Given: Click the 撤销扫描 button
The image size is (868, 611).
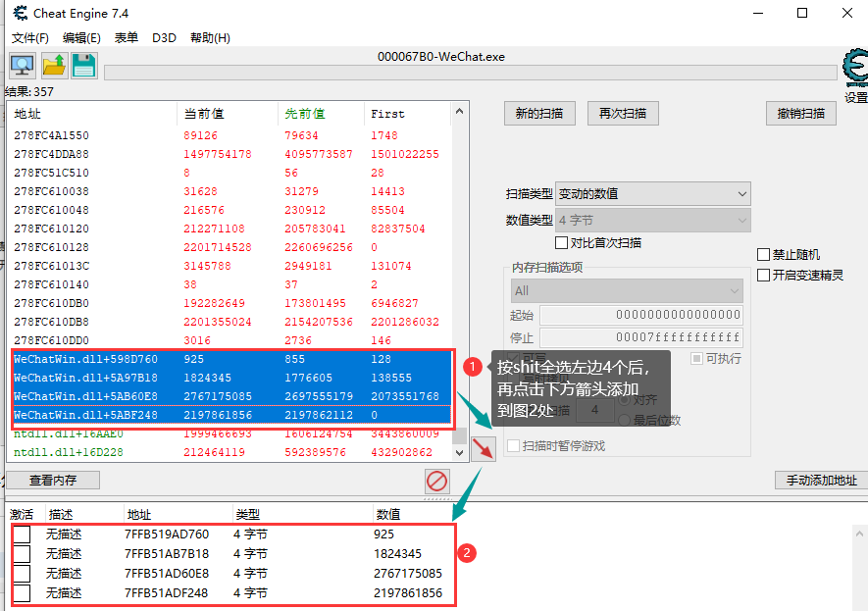Looking at the screenshot, I should coord(801,114).
